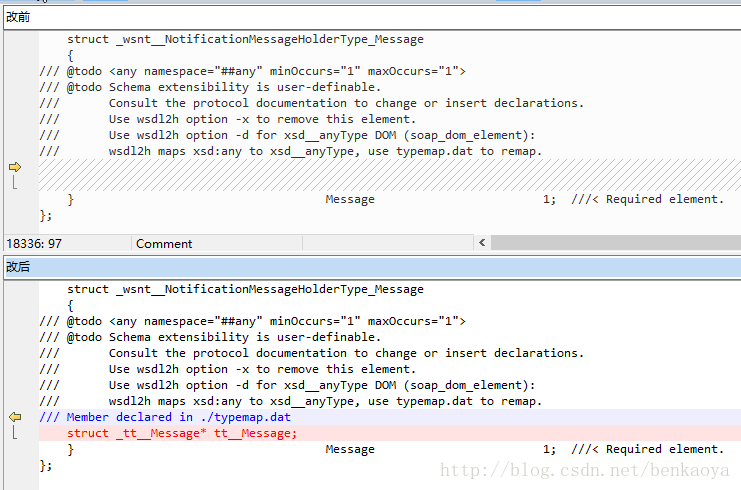
Task: Click 'Use wsdl2h option -d' line in bottom pane
Action: pyautogui.click(x=287, y=385)
